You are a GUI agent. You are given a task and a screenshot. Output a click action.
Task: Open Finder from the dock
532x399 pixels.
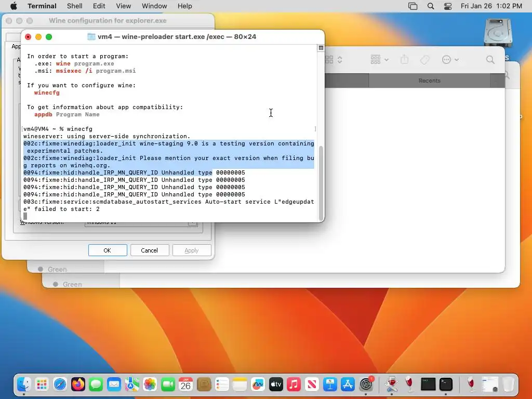pos(24,384)
